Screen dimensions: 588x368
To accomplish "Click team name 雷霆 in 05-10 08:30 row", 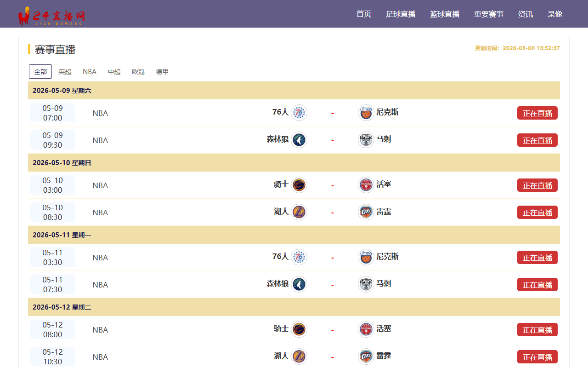I will click(384, 212).
